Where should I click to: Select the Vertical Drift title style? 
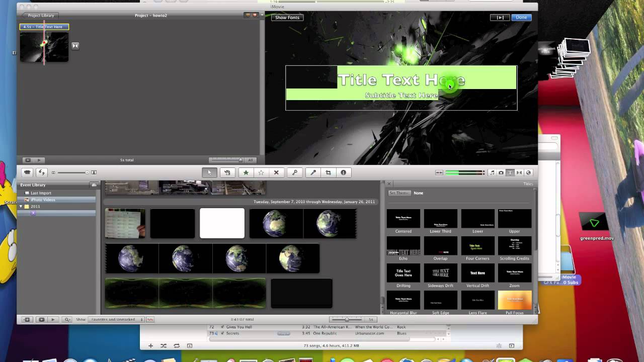[477, 276]
